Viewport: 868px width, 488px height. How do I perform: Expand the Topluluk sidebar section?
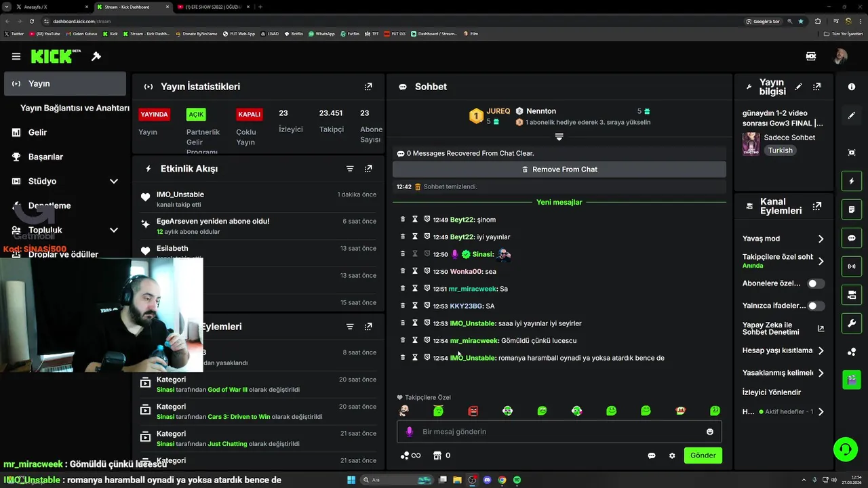pyautogui.click(x=114, y=230)
